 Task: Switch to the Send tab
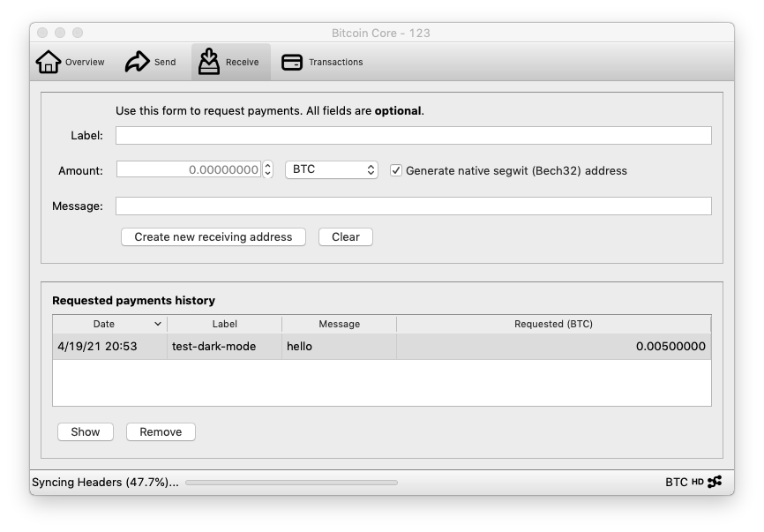tap(151, 62)
